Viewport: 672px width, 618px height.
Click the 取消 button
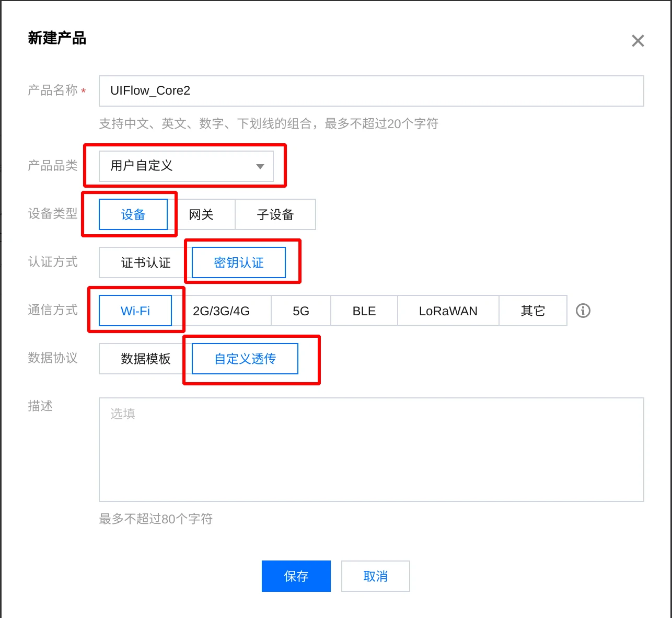point(376,576)
